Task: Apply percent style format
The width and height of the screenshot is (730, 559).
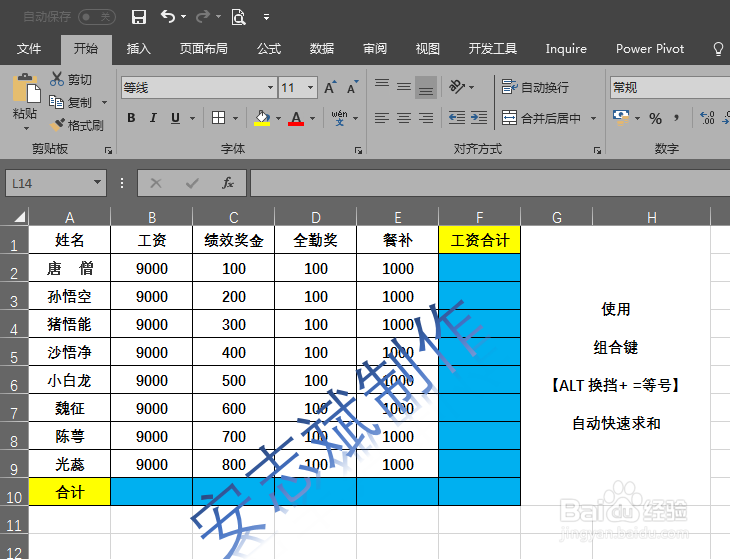Action: pos(656,118)
